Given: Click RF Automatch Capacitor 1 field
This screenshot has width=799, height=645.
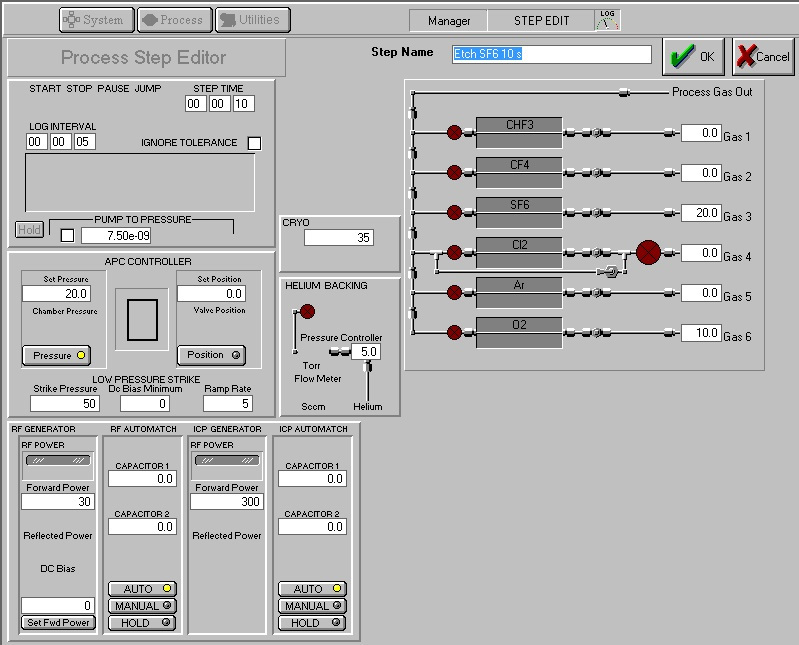Looking at the screenshot, I should coord(142,479).
